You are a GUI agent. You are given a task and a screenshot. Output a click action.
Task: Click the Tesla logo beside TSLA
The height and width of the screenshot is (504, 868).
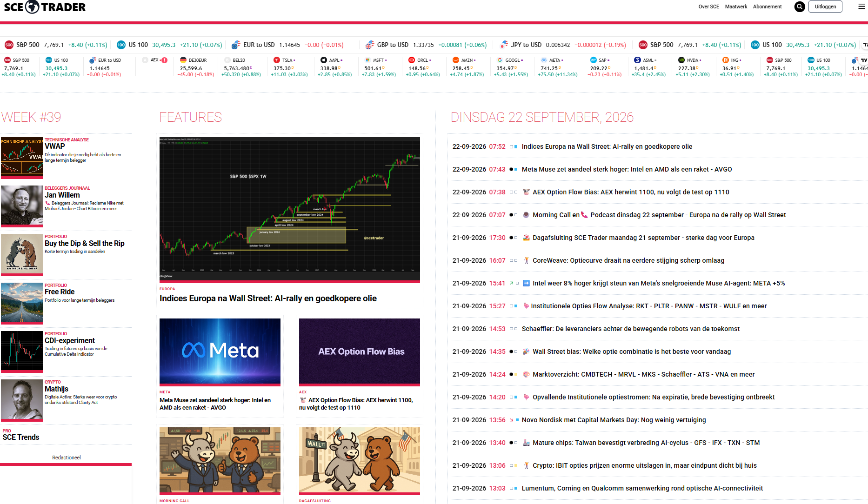[277, 60]
